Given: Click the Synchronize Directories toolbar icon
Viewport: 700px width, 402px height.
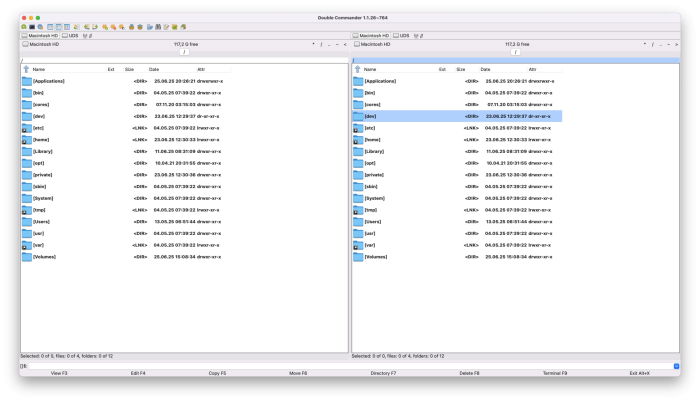Looking at the screenshot, I should point(175,27).
